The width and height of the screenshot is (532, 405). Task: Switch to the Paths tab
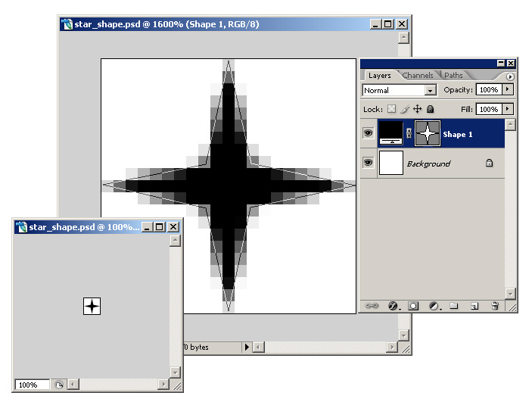click(453, 76)
